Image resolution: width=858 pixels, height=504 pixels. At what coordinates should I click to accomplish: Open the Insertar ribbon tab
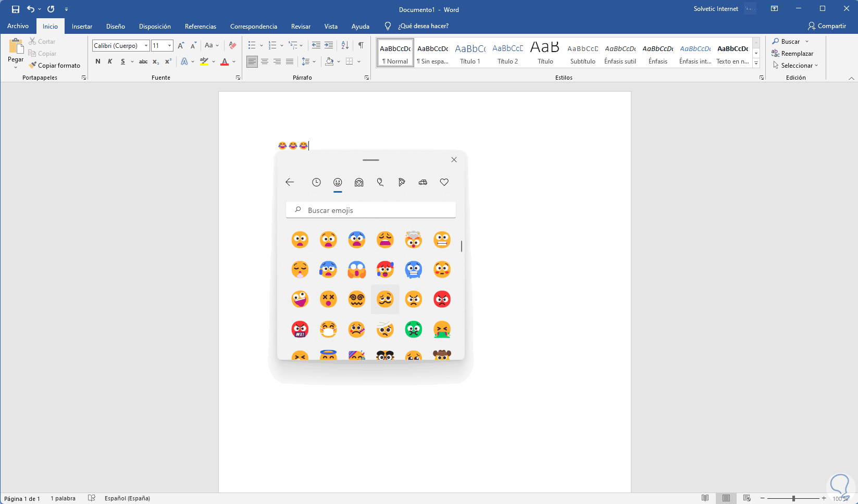(x=82, y=27)
